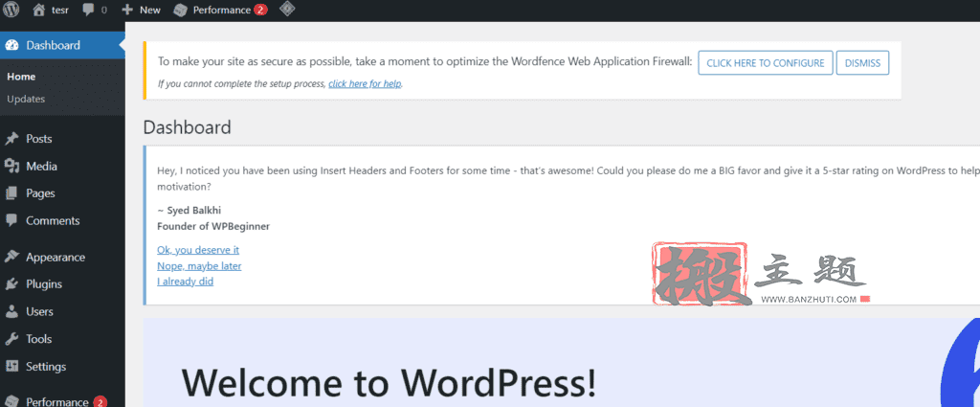Click the Media icon in sidebar
Viewport: 980px width, 407px height.
tap(11, 167)
